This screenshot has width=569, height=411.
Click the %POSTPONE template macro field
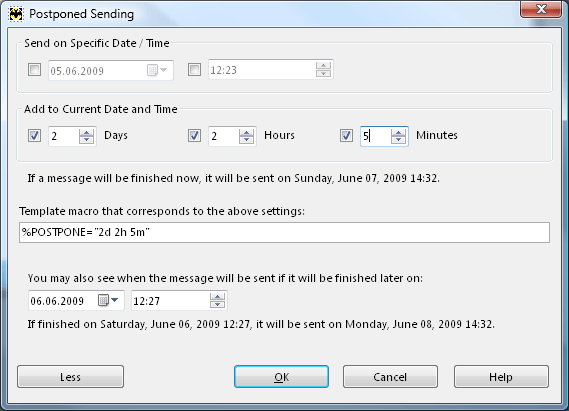284,233
